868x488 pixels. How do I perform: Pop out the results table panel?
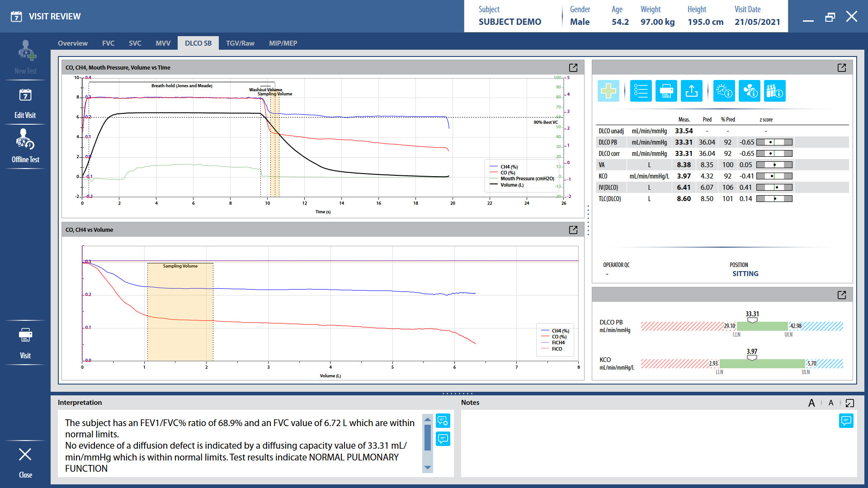(x=841, y=68)
